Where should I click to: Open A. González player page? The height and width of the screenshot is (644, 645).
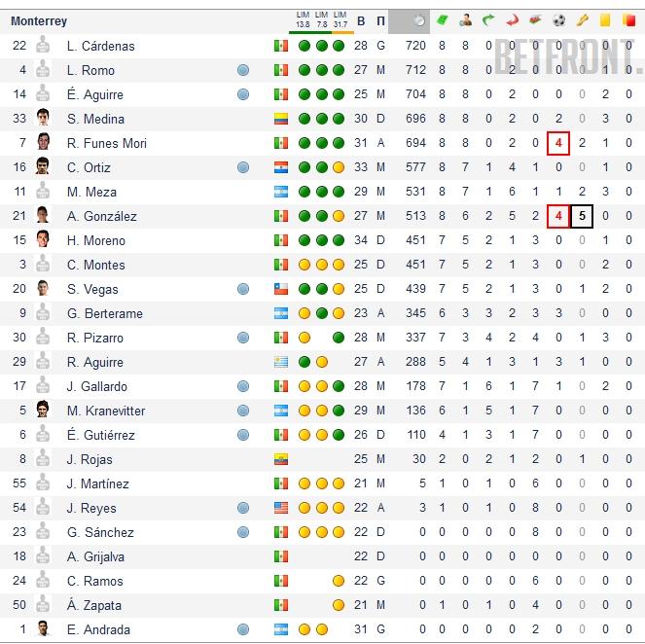click(x=101, y=216)
